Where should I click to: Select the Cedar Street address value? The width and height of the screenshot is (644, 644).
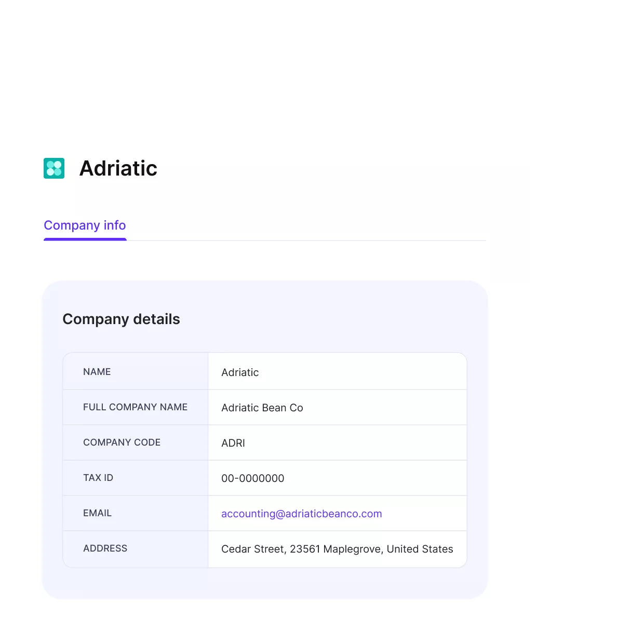pyautogui.click(x=337, y=549)
